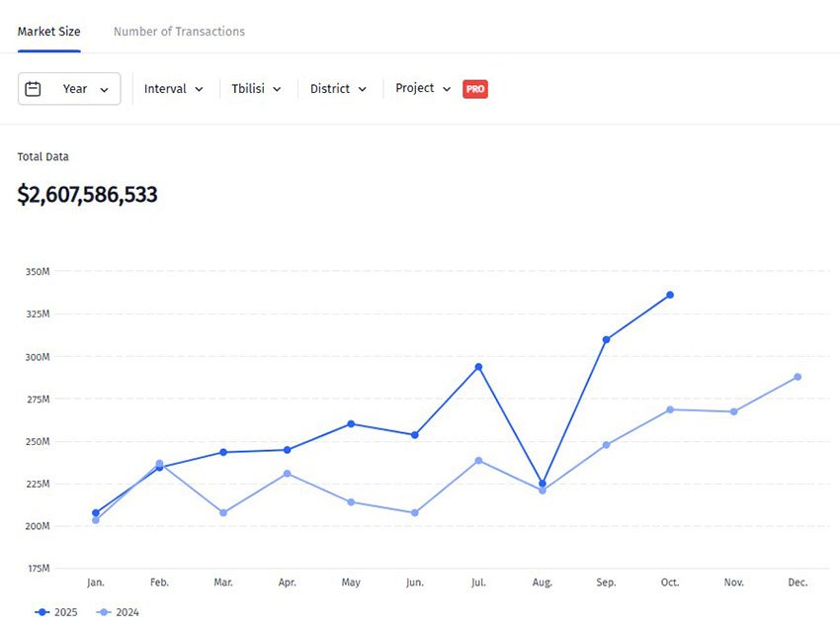Open the Year dropdown
This screenshot has height=630, width=840.
[69, 89]
